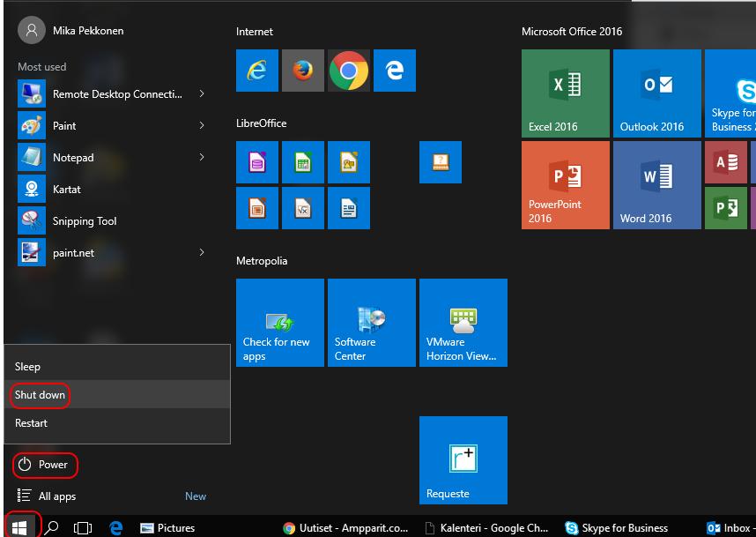The height and width of the screenshot is (537, 756).
Task: Open Check for new apps tile
Action: (280, 323)
